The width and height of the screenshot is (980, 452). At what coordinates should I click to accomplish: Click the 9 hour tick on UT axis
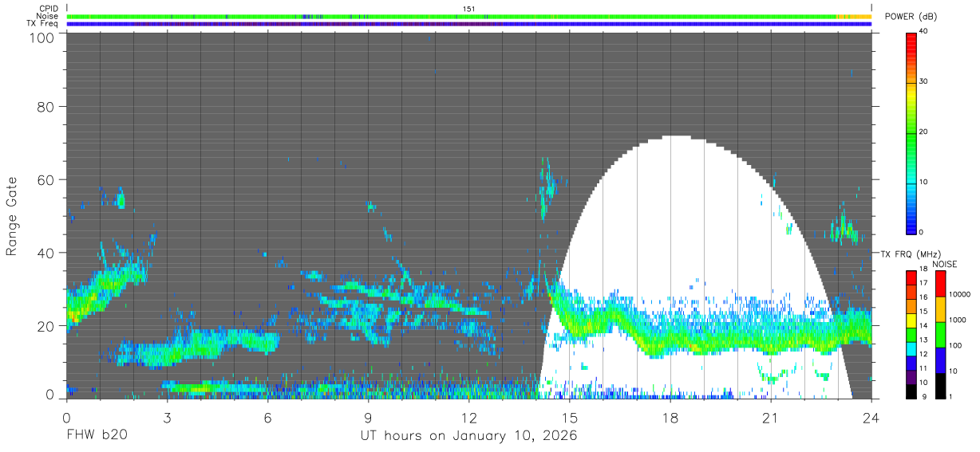click(x=368, y=417)
